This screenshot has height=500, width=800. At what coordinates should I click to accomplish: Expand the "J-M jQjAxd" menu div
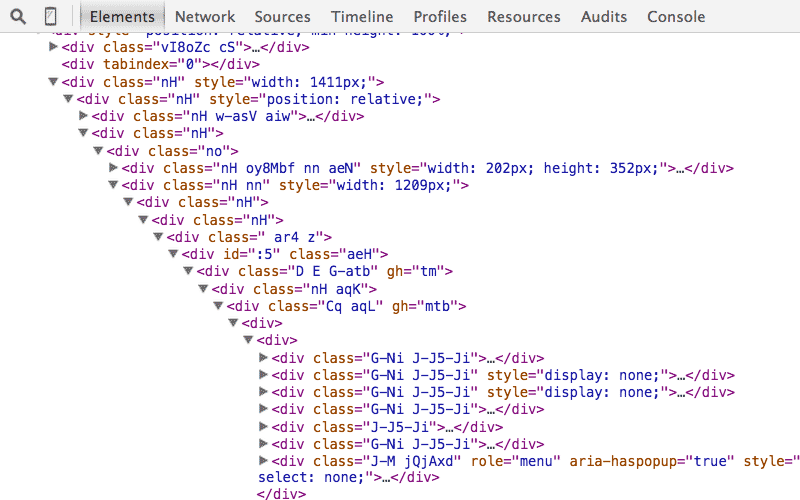[264, 461]
